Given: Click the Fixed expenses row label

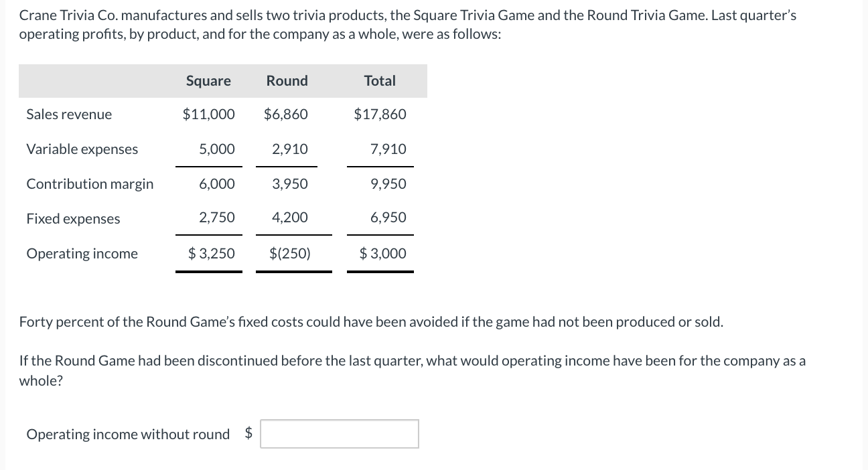Looking at the screenshot, I should (73, 219).
